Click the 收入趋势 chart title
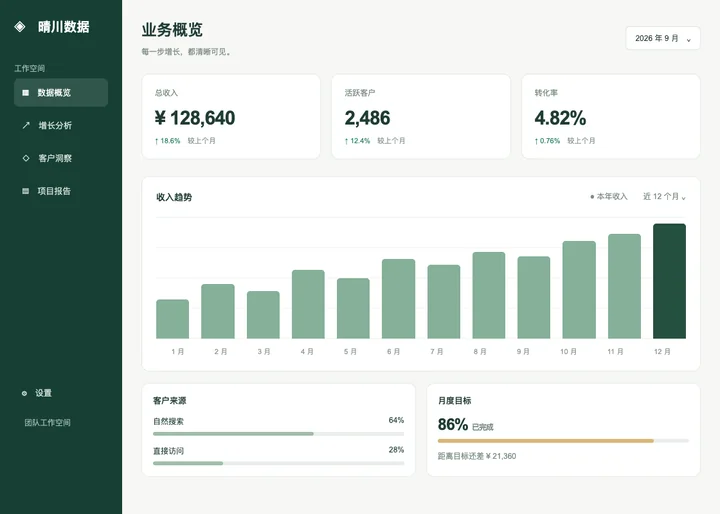This screenshot has height=514, width=720. 174,197
